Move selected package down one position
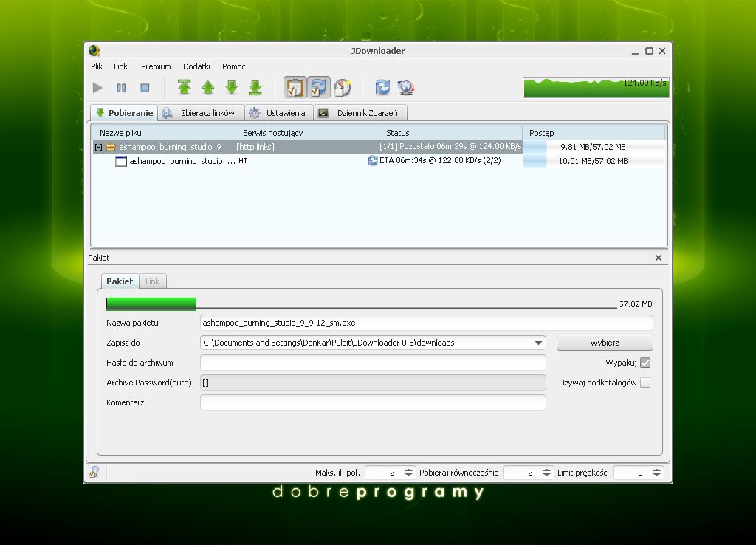 pos(231,87)
